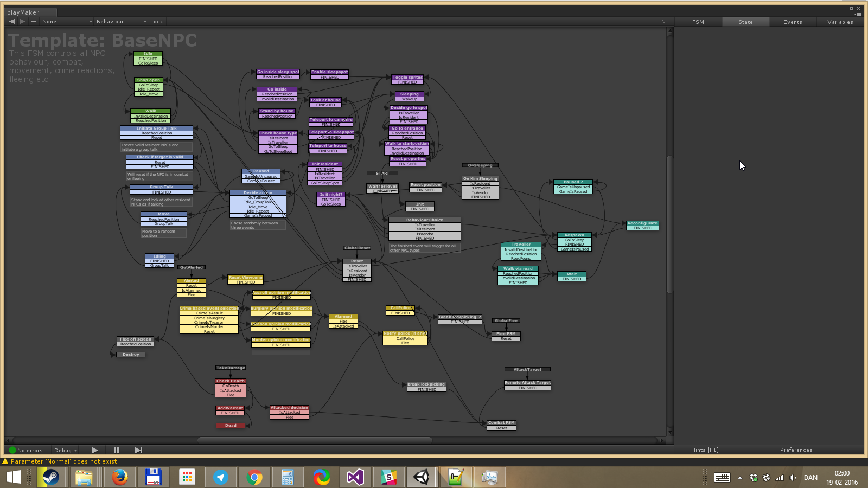Click the START global transition label
The height and width of the screenshot is (488, 868).
click(382, 174)
